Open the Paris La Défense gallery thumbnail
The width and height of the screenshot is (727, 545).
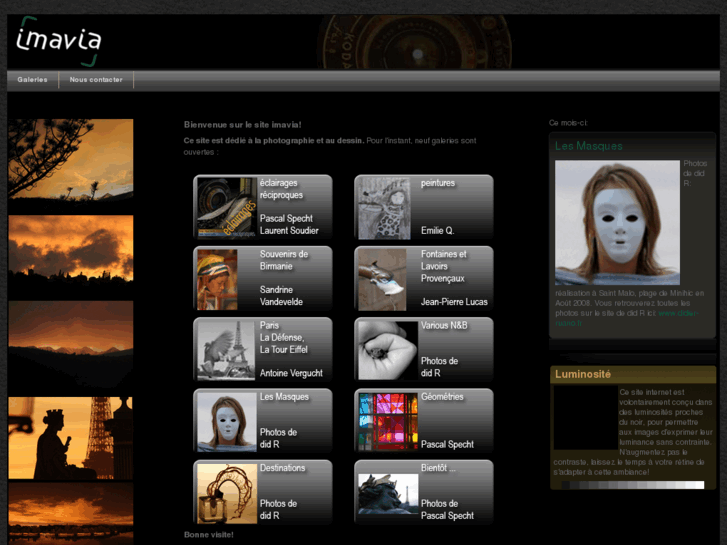tap(226, 351)
